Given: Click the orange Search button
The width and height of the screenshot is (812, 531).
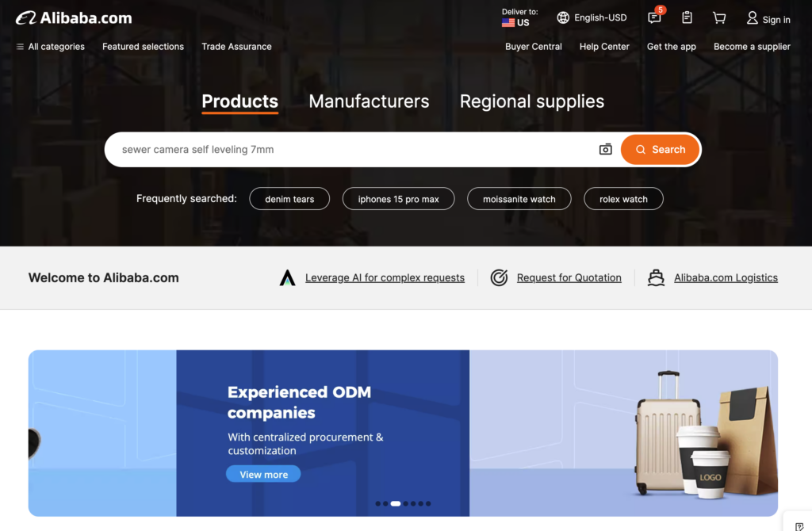Looking at the screenshot, I should [660, 150].
